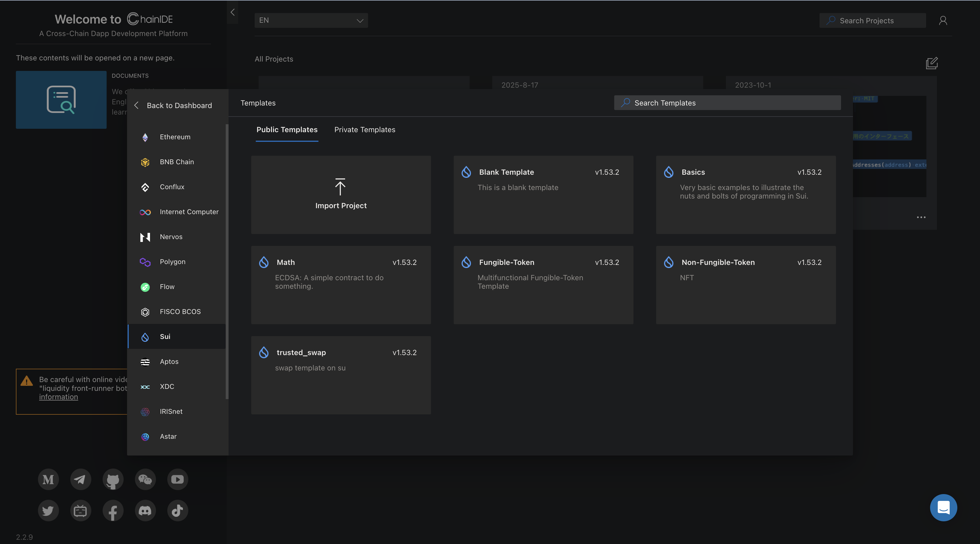
Task: Click the Documents thumbnail image
Action: pos(61,100)
